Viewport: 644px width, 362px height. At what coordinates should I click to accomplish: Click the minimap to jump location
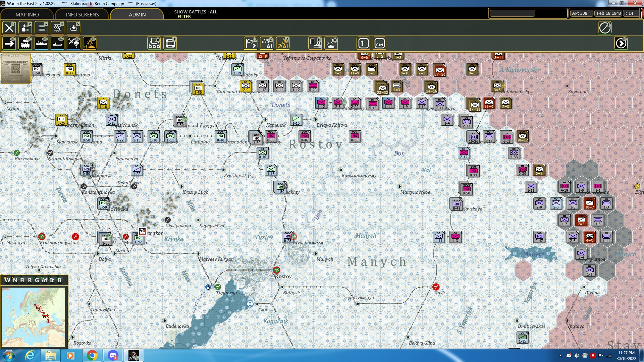[x=34, y=317]
